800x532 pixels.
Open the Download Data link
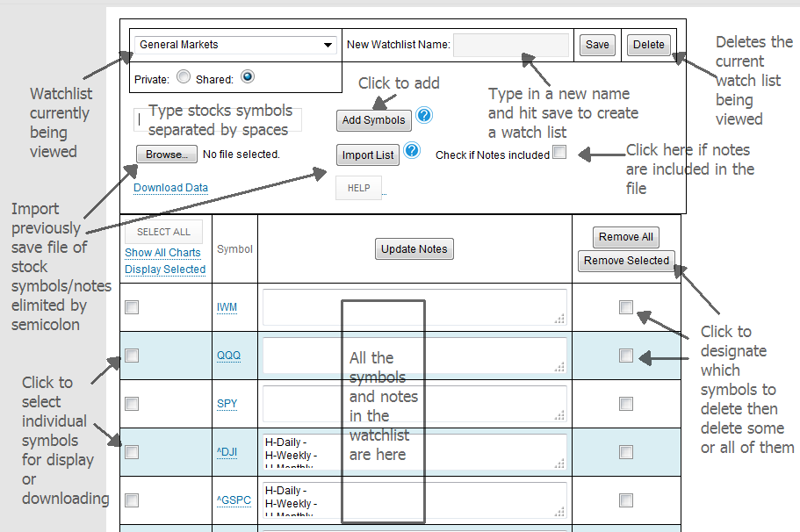170,188
